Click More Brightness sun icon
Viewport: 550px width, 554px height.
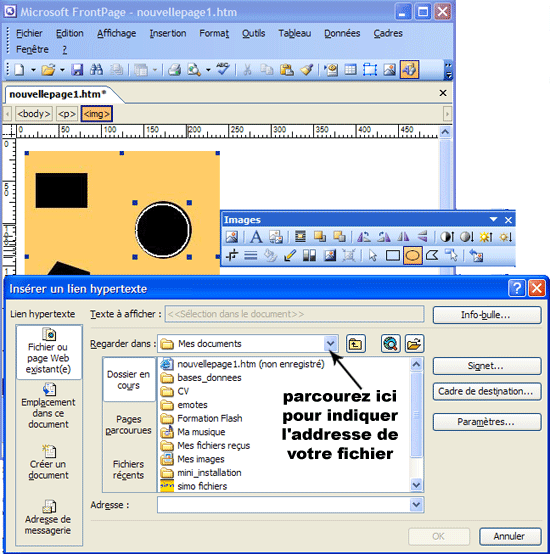[486, 237]
